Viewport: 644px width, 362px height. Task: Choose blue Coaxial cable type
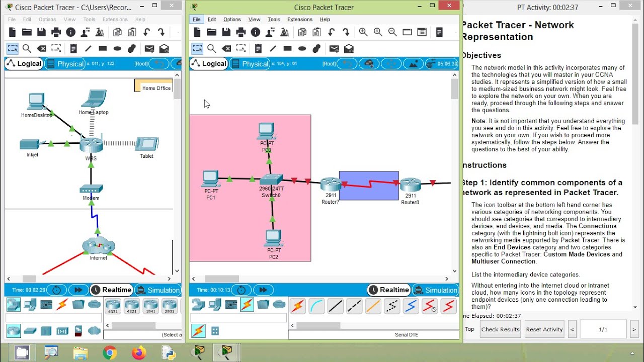pos(411,306)
